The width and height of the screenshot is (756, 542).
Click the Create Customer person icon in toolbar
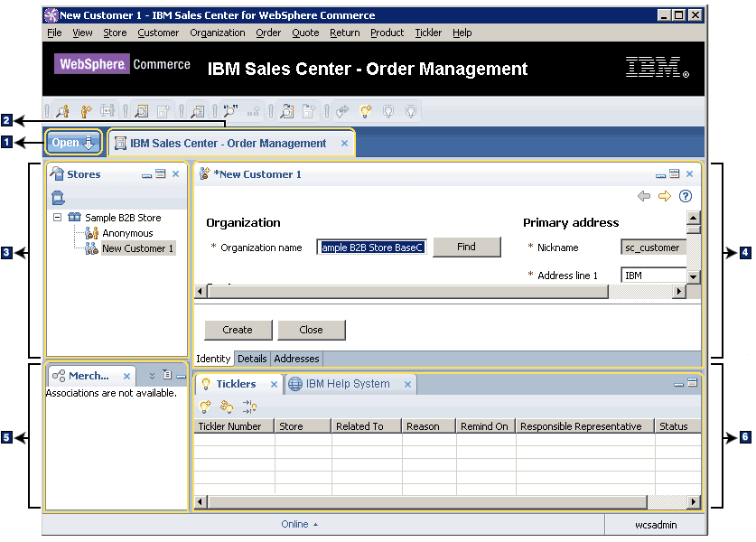(x=86, y=111)
